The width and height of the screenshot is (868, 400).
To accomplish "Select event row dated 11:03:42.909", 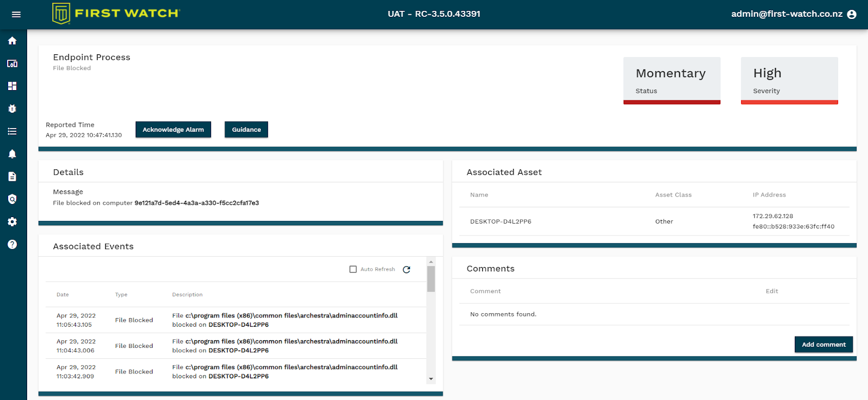I will click(x=236, y=372).
